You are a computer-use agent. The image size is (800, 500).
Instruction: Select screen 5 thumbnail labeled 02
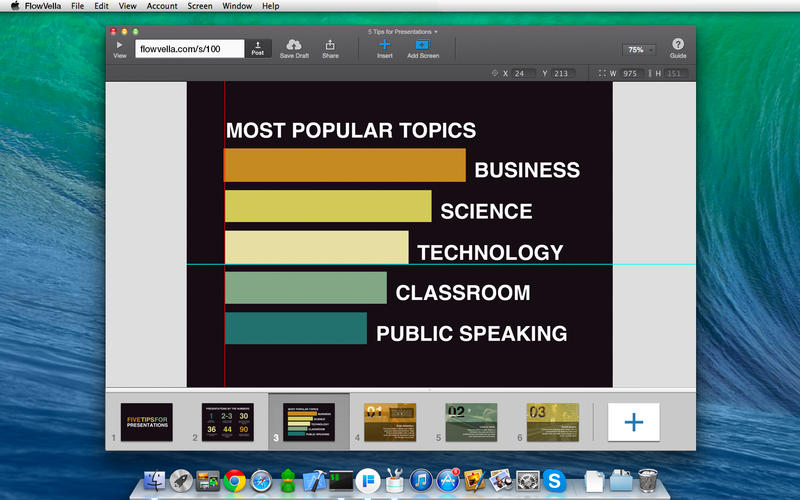click(x=471, y=422)
